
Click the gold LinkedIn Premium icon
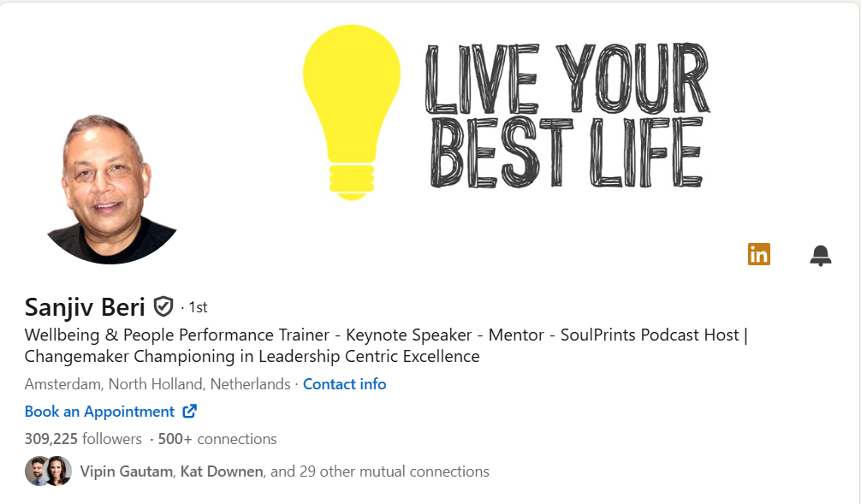click(758, 254)
